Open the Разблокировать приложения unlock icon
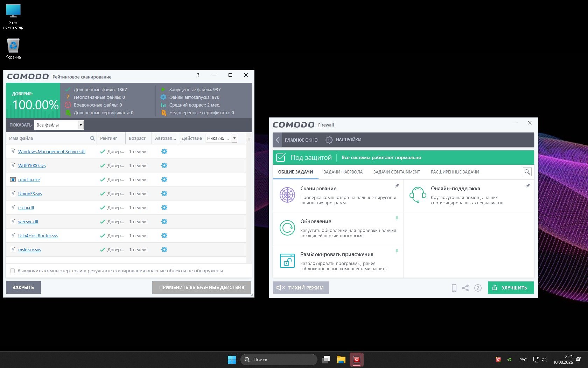Screen dimensions: 588x368 tap(287, 261)
